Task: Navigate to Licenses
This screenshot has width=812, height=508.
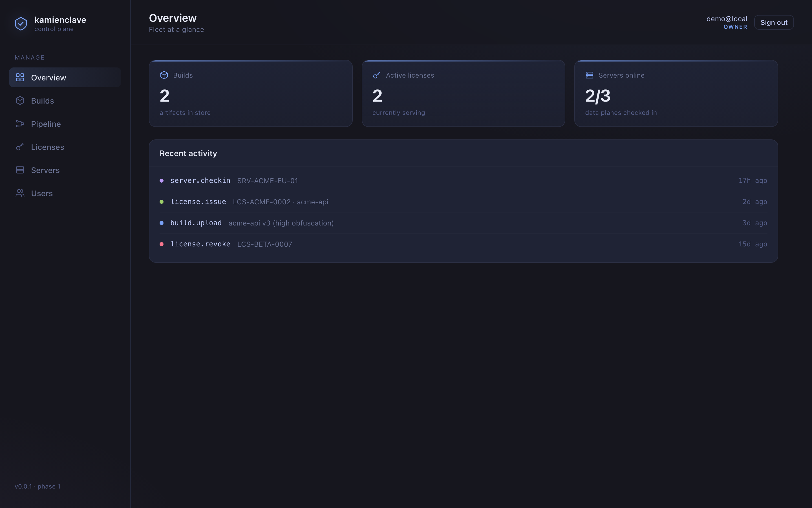Action: point(65,147)
